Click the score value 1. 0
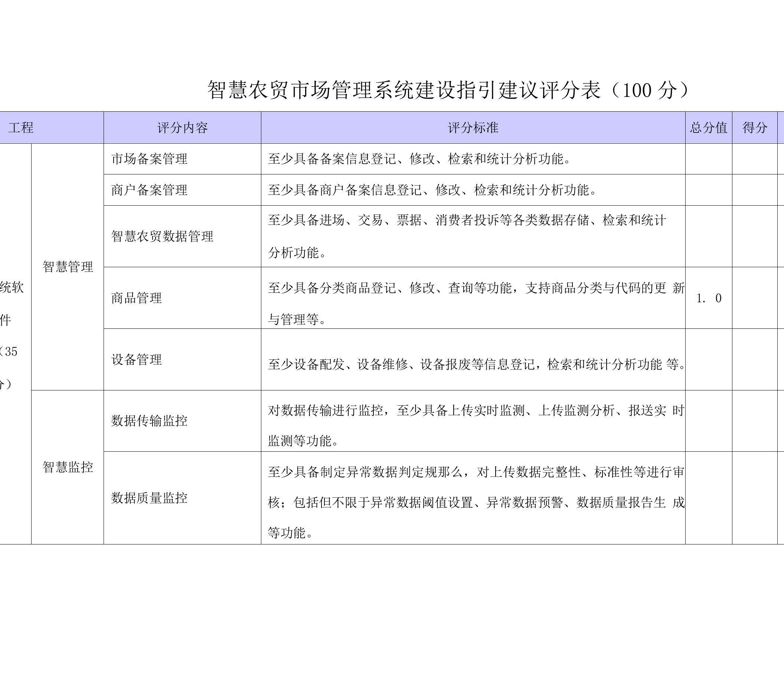This screenshot has height=697, width=784. click(709, 298)
